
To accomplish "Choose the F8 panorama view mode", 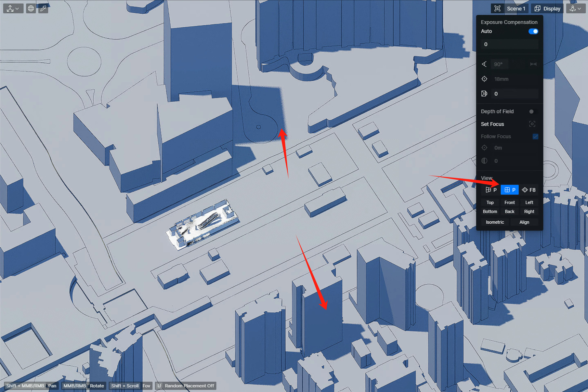I will click(529, 190).
